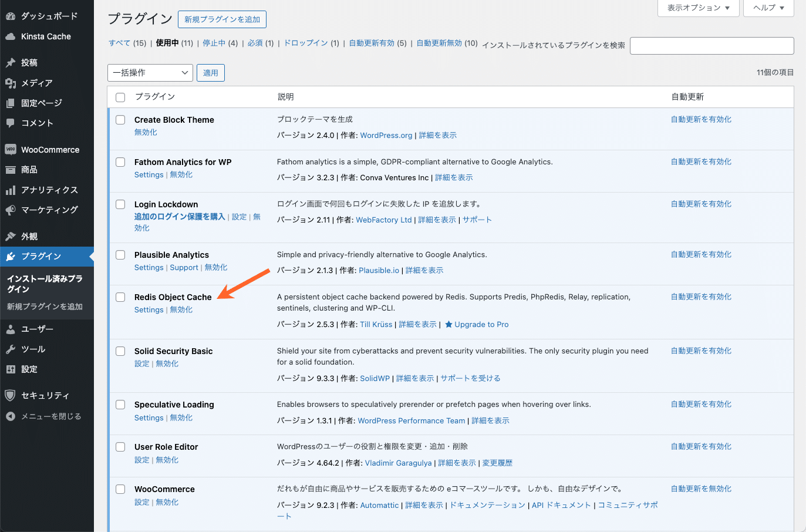
Task: Click the プラグイン plug icon
Action: click(11, 256)
